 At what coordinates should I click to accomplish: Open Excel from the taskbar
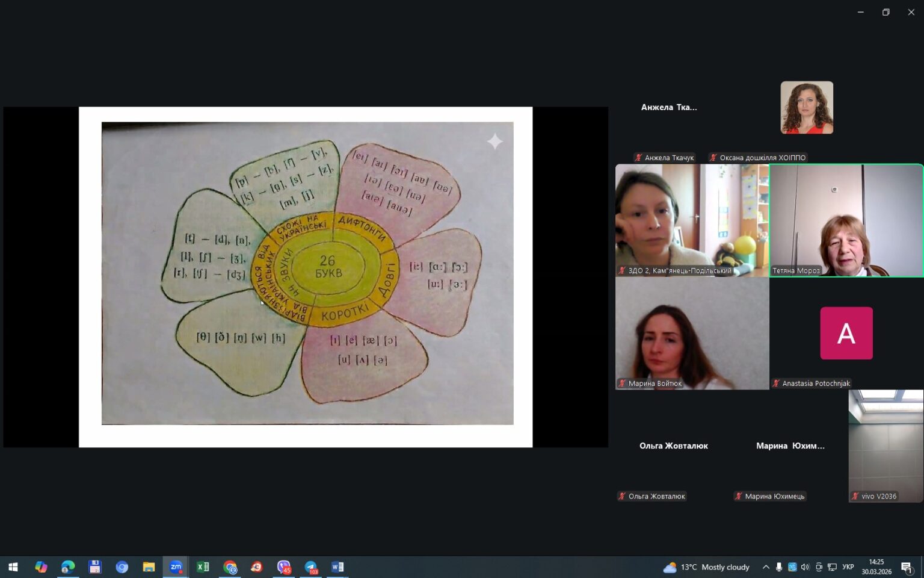point(203,567)
